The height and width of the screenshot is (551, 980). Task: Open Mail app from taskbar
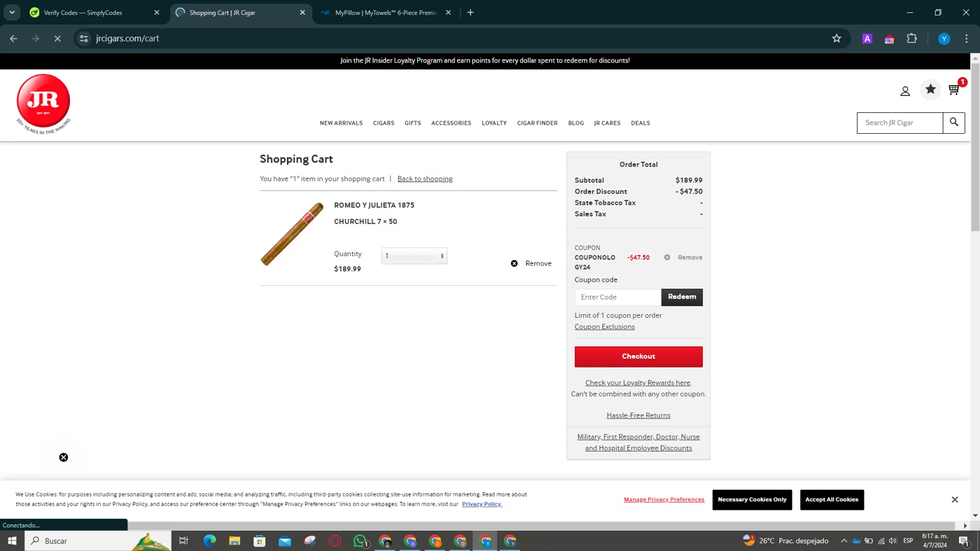pos(285,541)
